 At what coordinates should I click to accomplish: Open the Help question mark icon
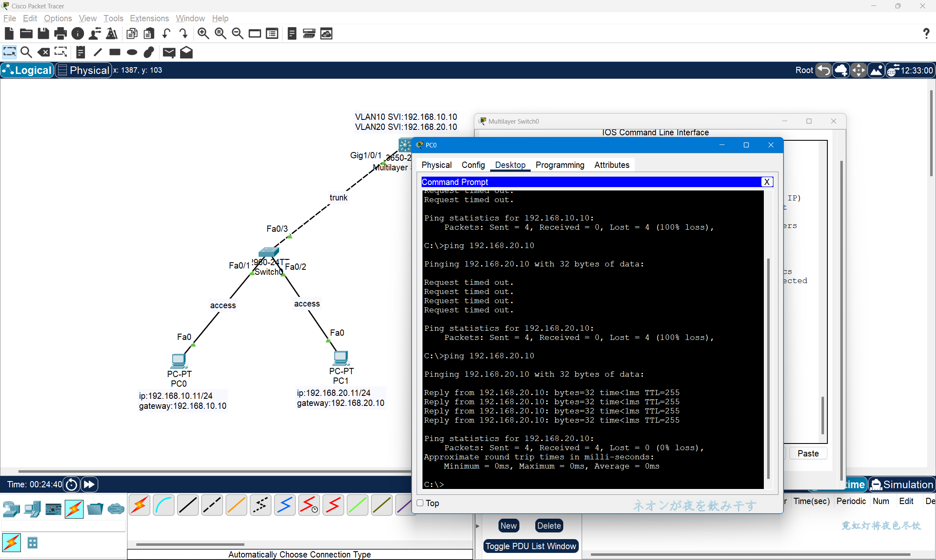(x=926, y=33)
